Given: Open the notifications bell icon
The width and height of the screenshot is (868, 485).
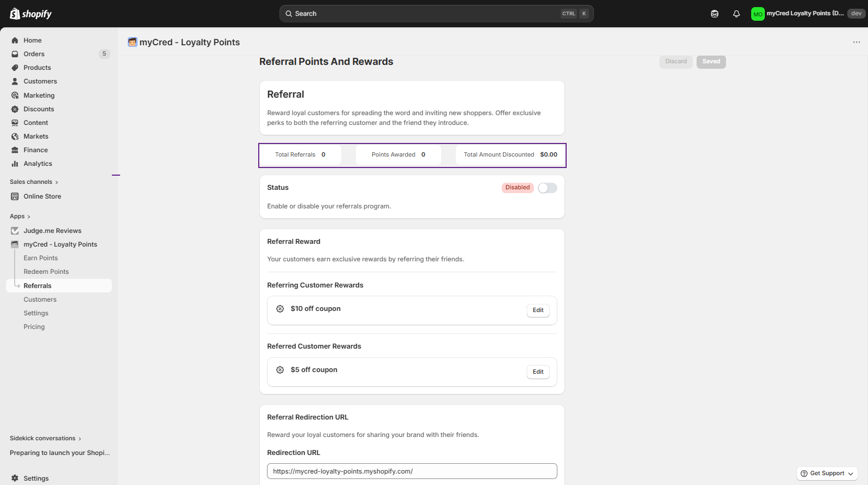Looking at the screenshot, I should 736,14.
